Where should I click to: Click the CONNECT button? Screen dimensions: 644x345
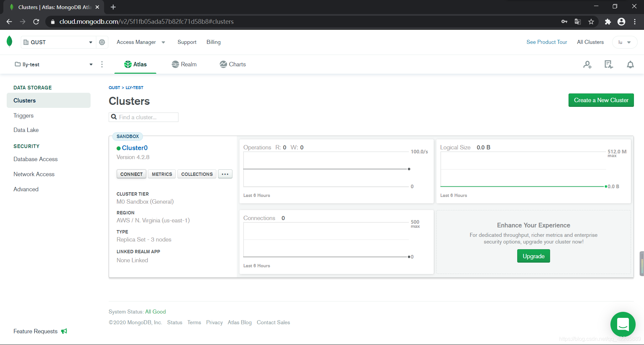pyautogui.click(x=131, y=174)
